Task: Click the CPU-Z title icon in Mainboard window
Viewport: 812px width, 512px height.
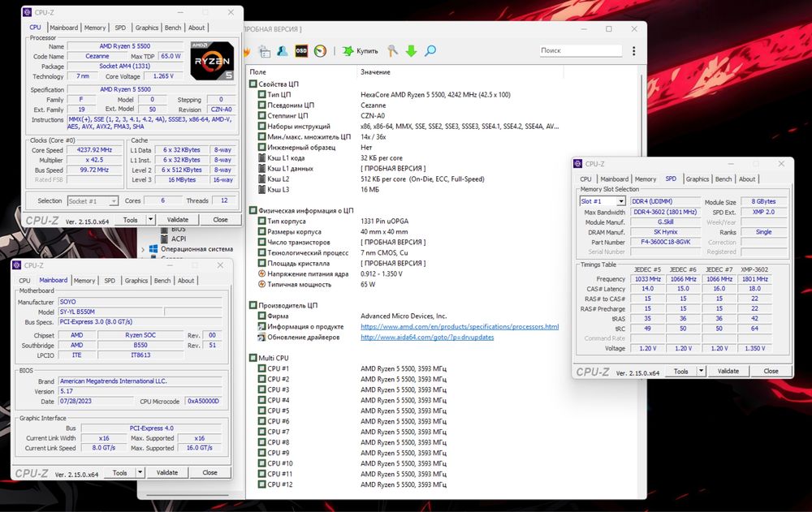Action: [16, 265]
